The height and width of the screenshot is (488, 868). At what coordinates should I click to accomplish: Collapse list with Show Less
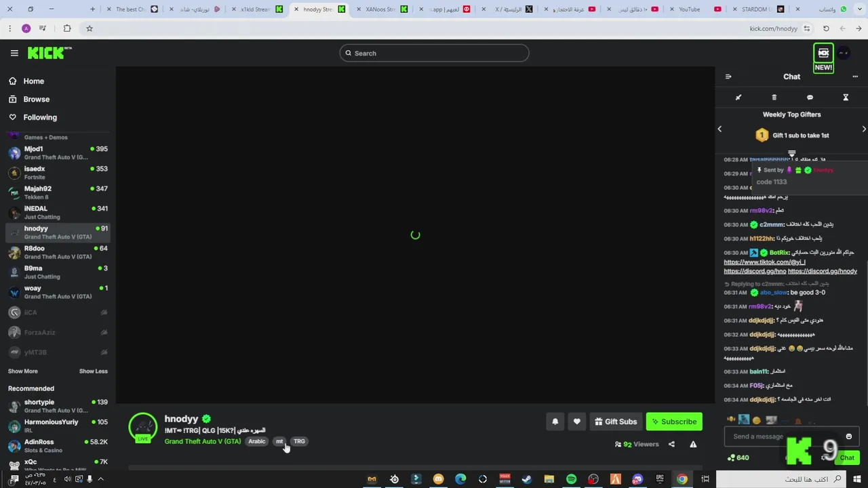[x=94, y=371]
